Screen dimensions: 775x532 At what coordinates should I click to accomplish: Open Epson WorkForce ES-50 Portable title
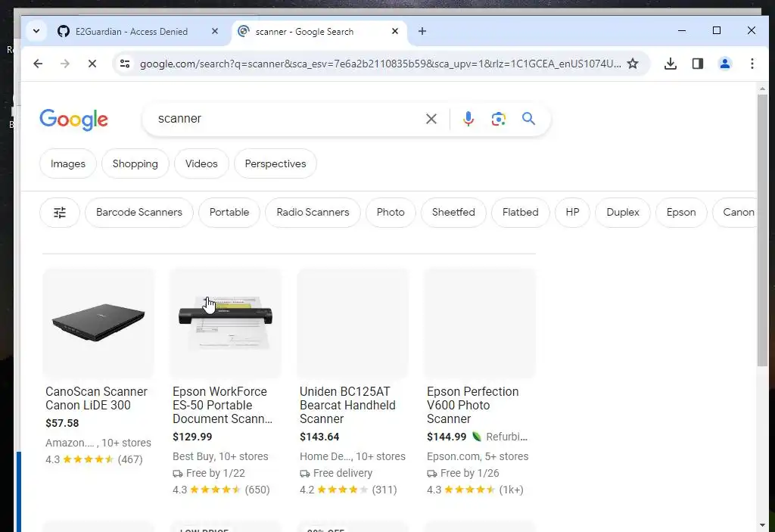pos(223,406)
